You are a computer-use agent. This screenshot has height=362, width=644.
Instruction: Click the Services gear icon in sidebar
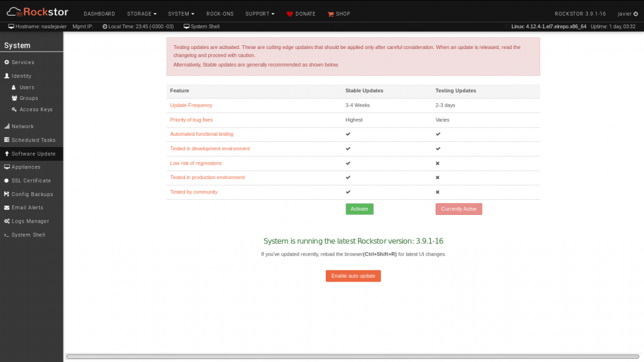[x=6, y=62]
